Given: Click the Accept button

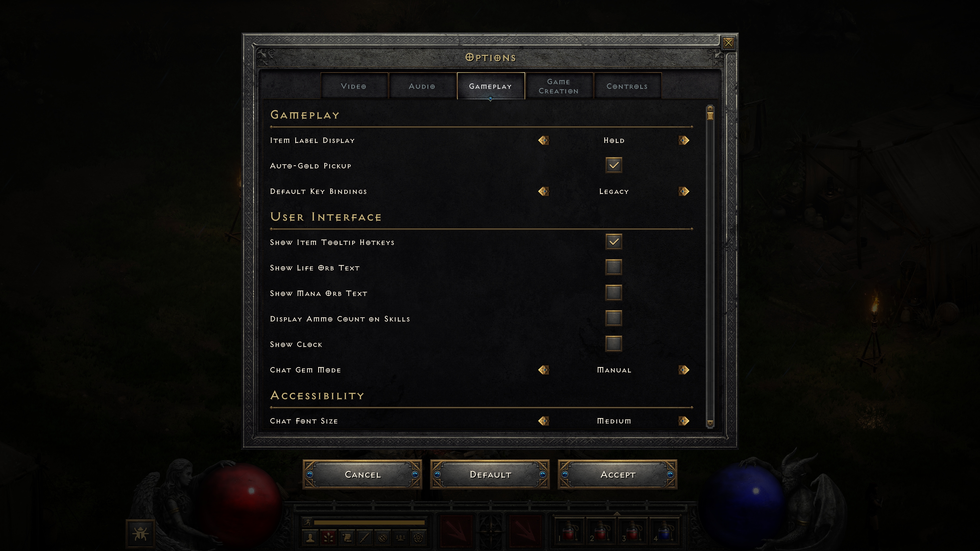Looking at the screenshot, I should tap(618, 474).
